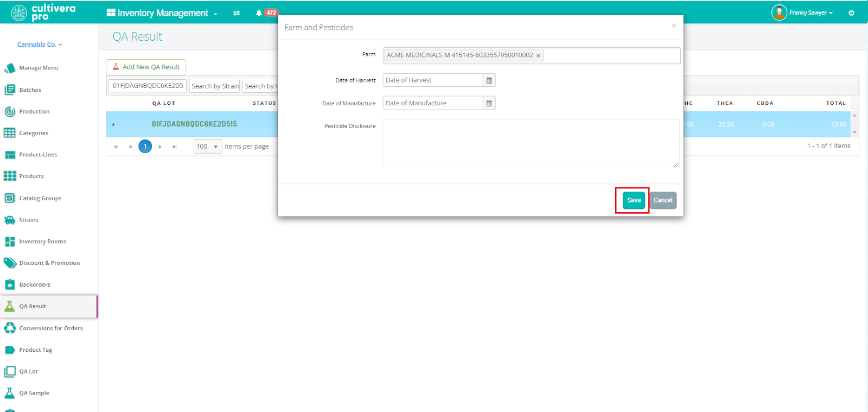Focus the Date of Harvest field
The height and width of the screenshot is (412, 868).
pyautogui.click(x=433, y=80)
